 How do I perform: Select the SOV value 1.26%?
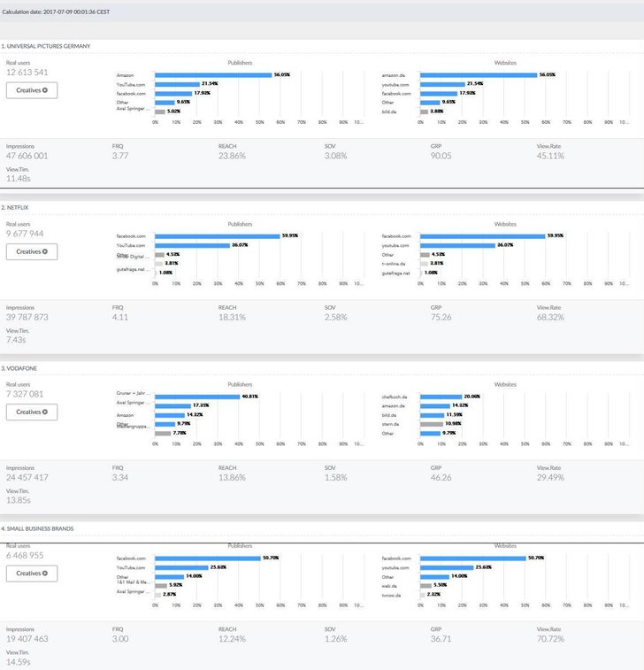[335, 639]
